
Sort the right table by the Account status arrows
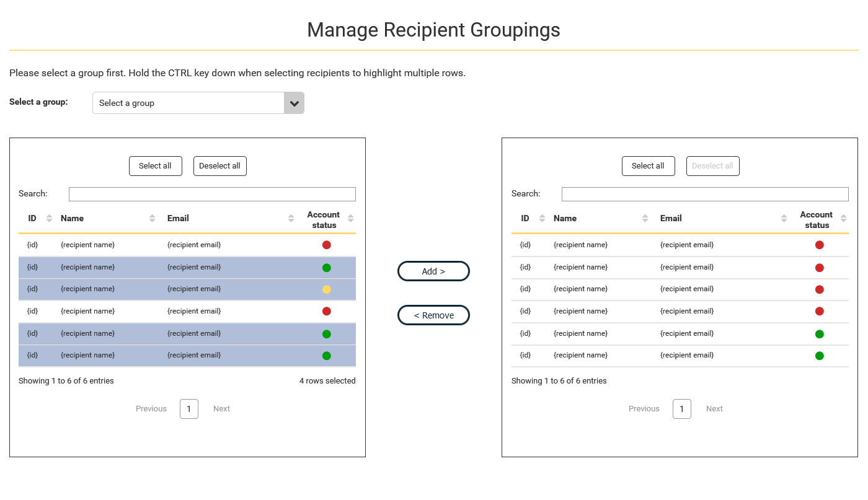[x=844, y=218]
